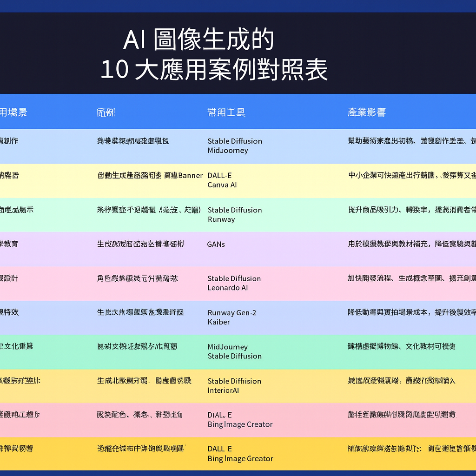Click "Bing Image Greator" in the bottom yellow row
This screenshot has width=476, height=476.
coord(240,458)
